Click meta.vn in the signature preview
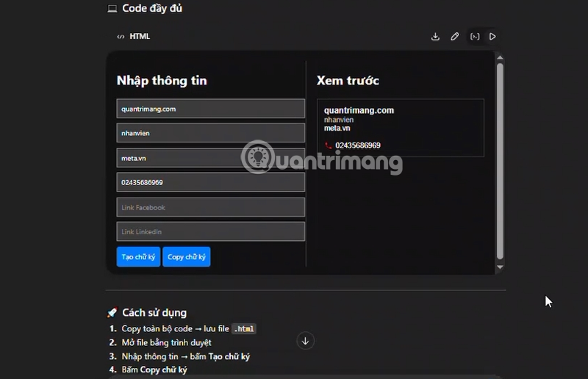This screenshot has height=379, width=588. 337,129
